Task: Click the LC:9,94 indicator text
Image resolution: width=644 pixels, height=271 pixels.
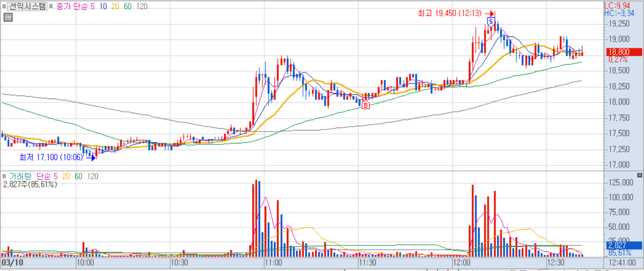Action: pos(617,5)
